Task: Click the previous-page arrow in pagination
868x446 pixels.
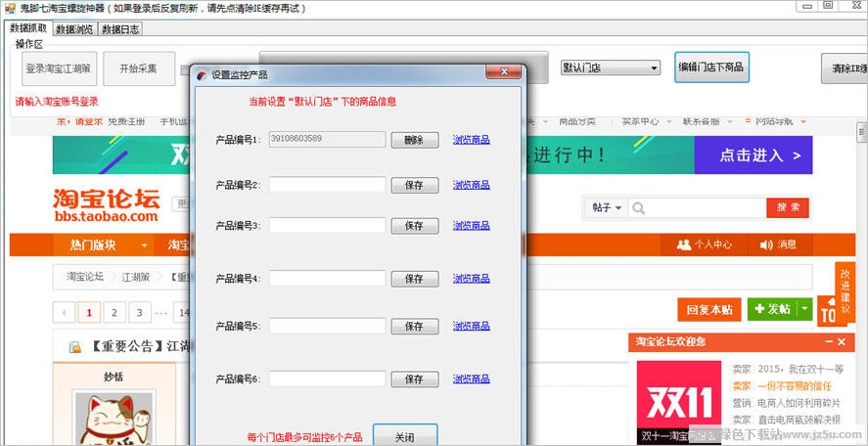Action: [x=65, y=313]
